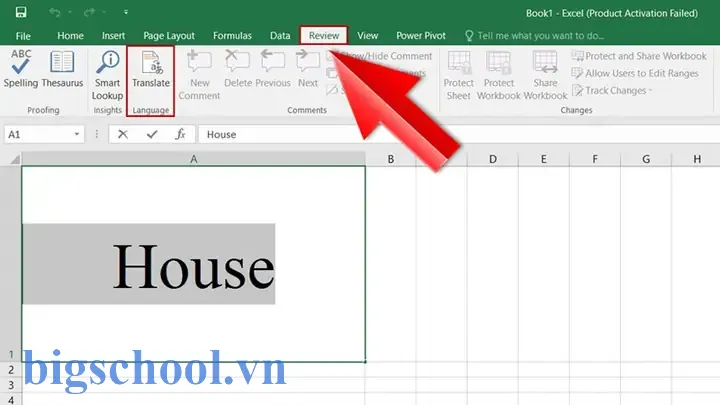Switch to the Data tab
The height and width of the screenshot is (405, 720).
280,36
